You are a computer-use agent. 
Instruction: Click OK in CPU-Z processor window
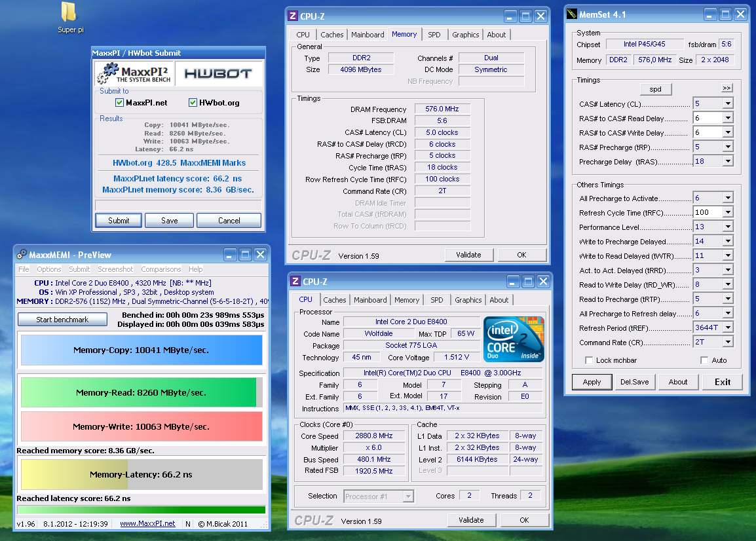[524, 520]
